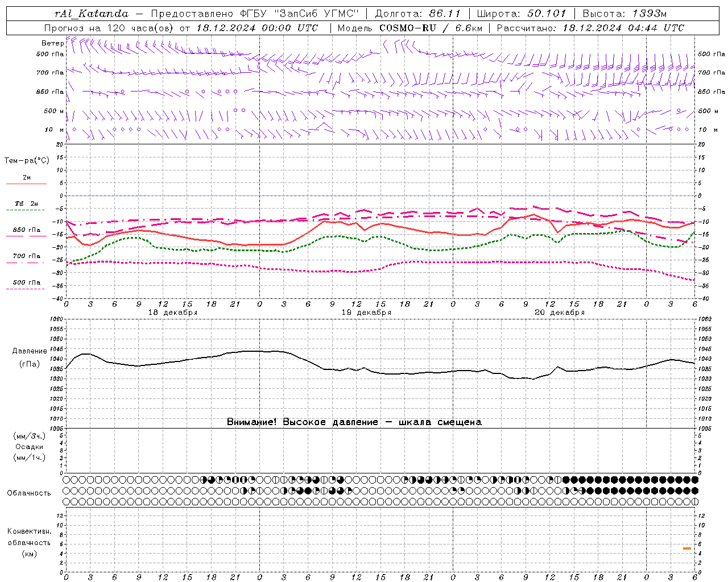
Task: Click the (мм/3ч.) precipitation unit label
Action: pyautogui.click(x=30, y=436)
